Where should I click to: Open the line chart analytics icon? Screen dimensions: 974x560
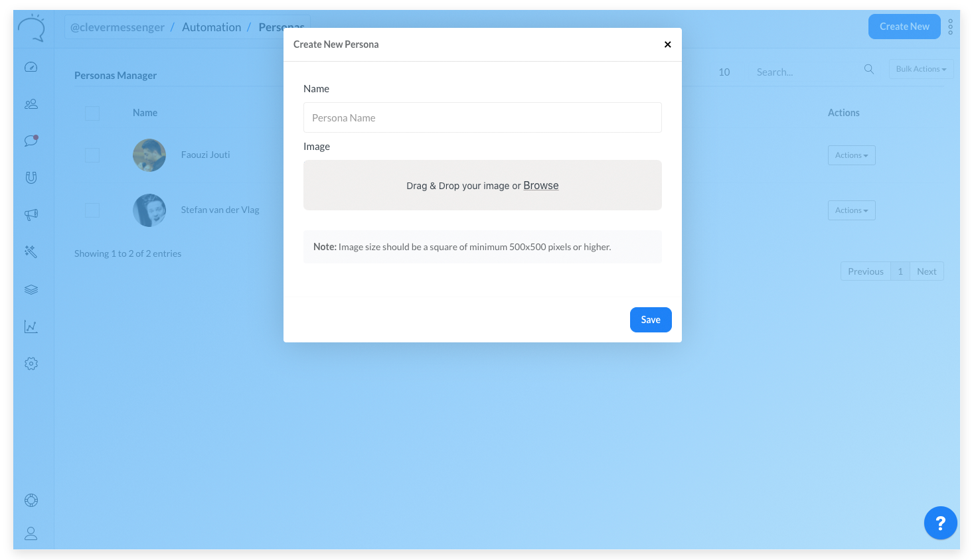coord(31,326)
